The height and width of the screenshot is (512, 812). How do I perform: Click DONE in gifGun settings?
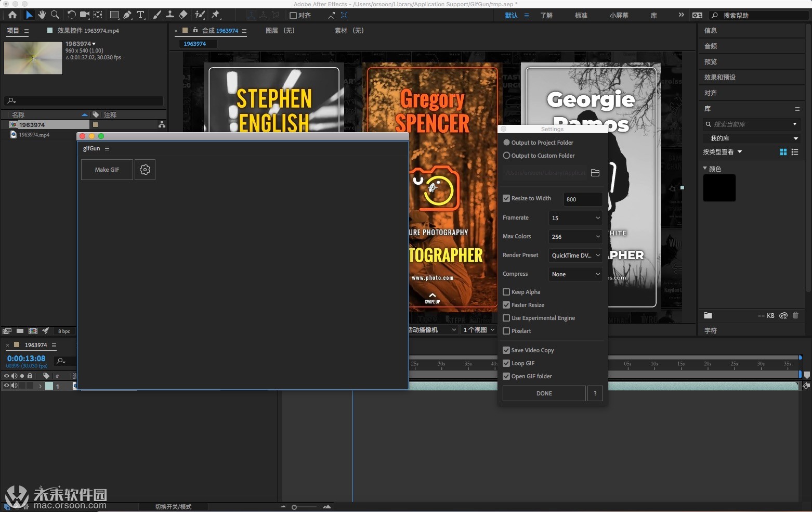tap(544, 393)
